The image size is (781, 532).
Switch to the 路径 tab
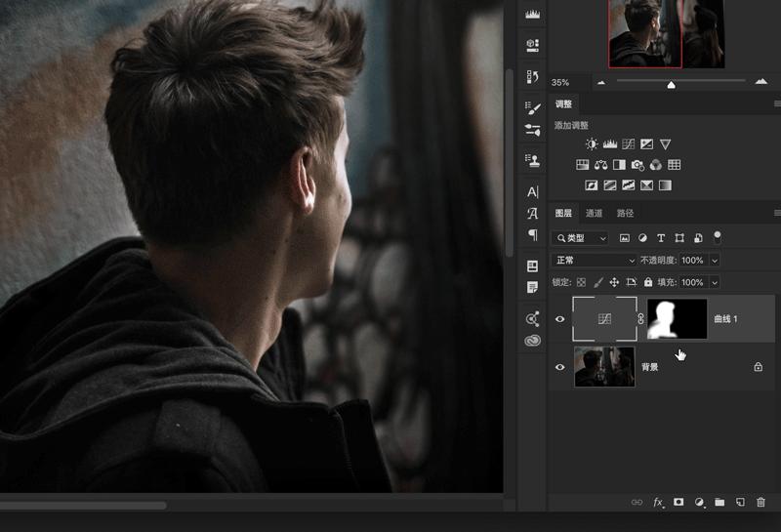[x=625, y=213]
